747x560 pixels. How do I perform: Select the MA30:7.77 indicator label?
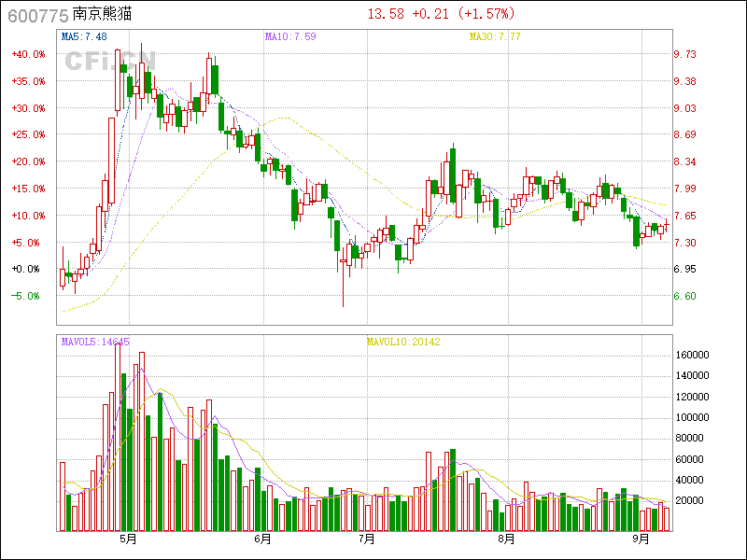(x=495, y=36)
